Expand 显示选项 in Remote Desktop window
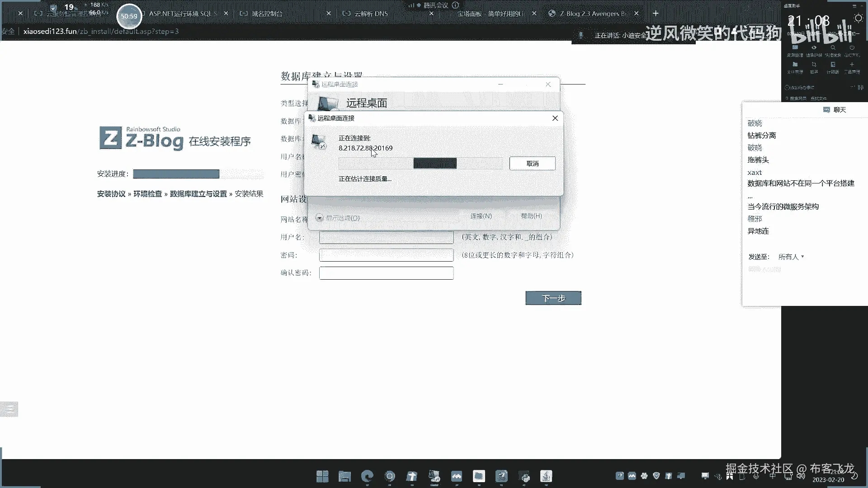 tap(320, 218)
